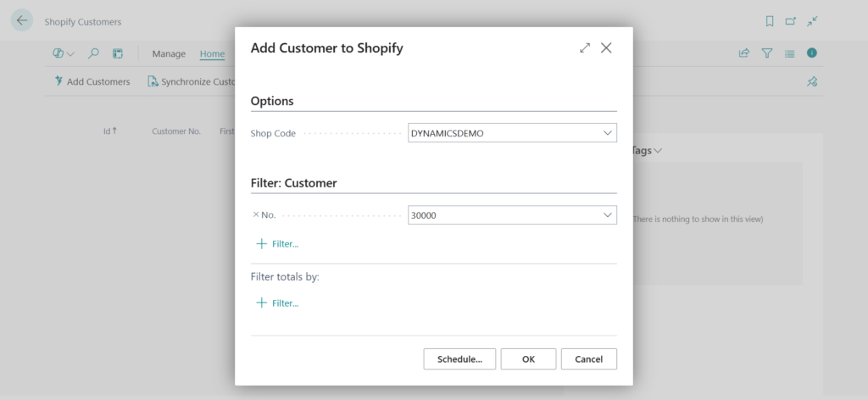This screenshot has height=400, width=868.
Task: Click the Shopify Customers page title
Action: pyautogui.click(x=83, y=22)
